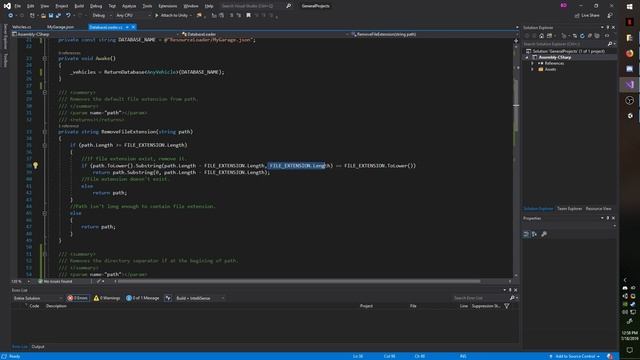This screenshot has height=360, width=640.
Task: Click the Error List search magnifier icon
Action: (512, 298)
